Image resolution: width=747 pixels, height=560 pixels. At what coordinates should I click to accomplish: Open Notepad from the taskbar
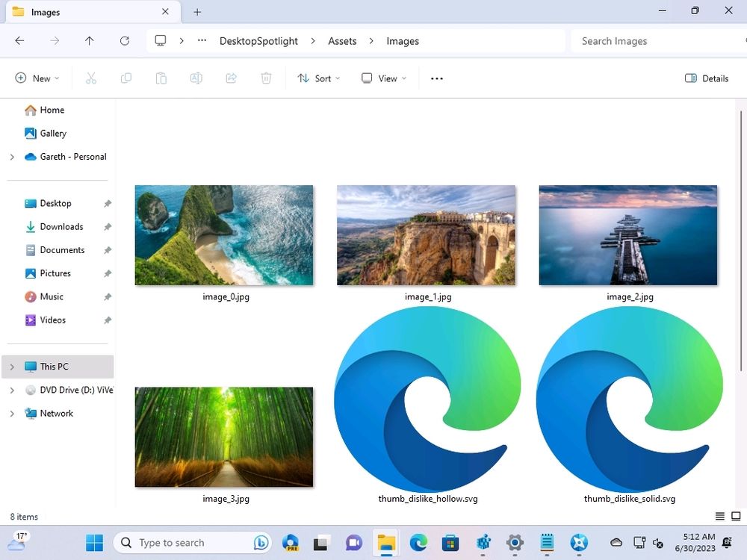point(547,542)
